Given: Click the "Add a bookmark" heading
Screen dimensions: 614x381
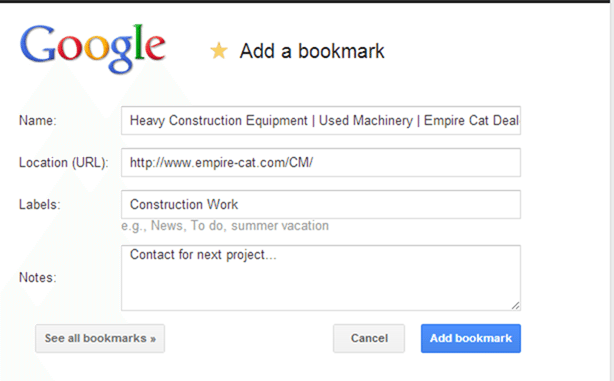Looking at the screenshot, I should click(x=312, y=51).
